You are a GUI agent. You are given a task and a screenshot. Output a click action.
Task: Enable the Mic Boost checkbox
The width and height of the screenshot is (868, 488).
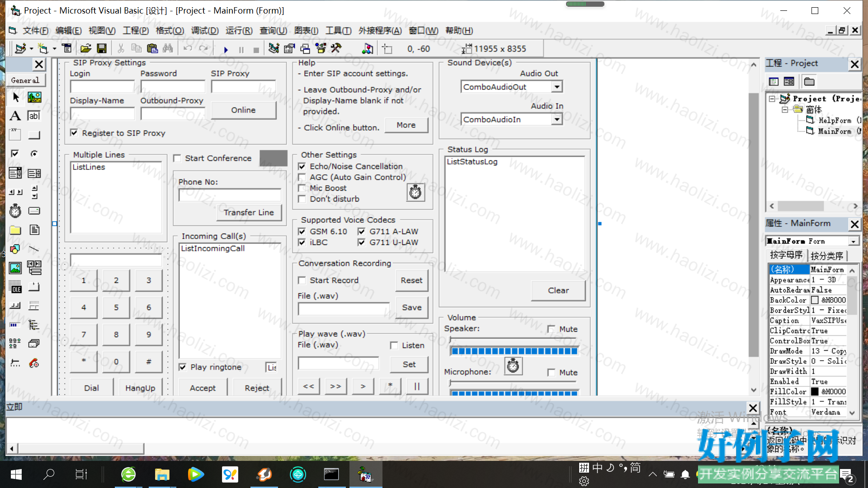coord(302,188)
